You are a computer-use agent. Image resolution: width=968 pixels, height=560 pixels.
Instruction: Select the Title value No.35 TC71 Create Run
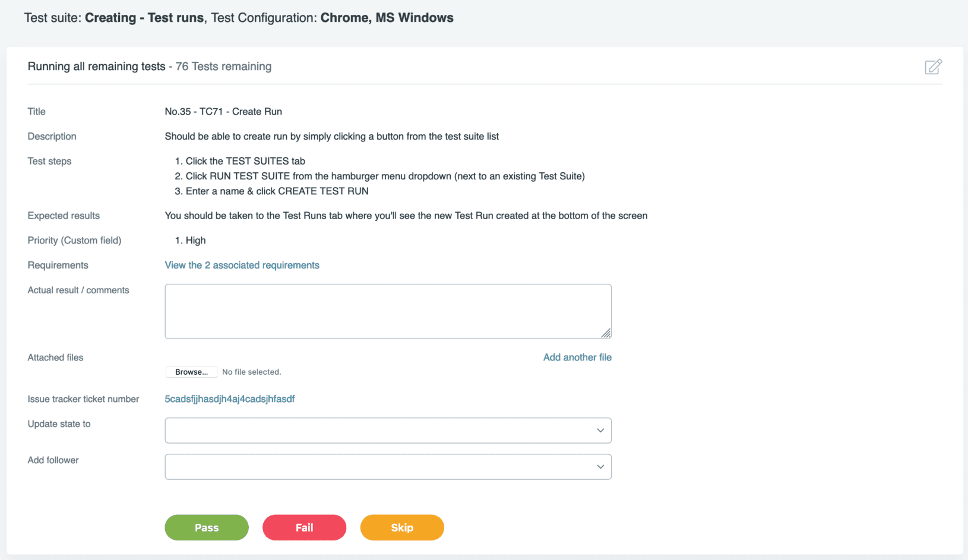click(x=223, y=111)
